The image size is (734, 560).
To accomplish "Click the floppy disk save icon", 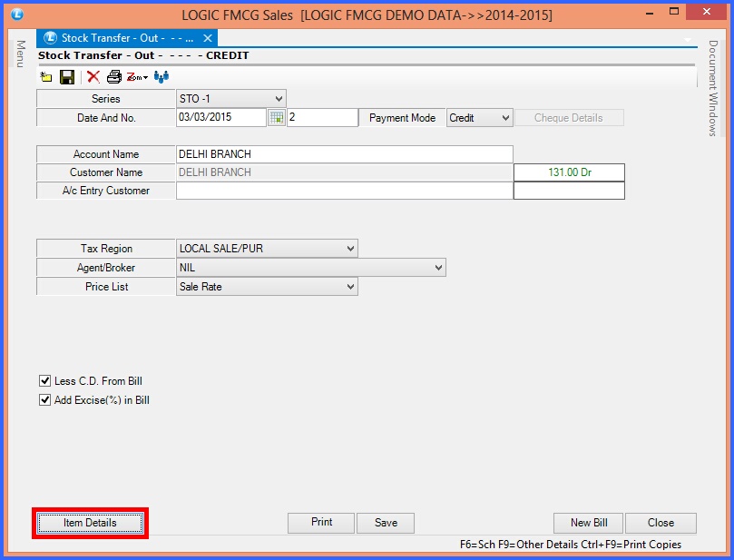I will [67, 77].
